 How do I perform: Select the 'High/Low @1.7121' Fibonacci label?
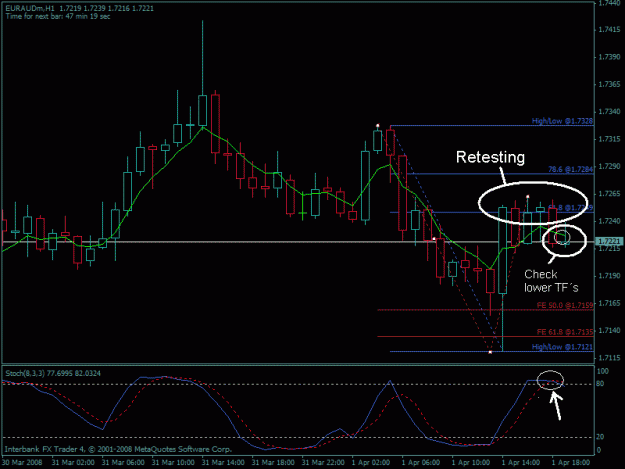click(x=562, y=347)
